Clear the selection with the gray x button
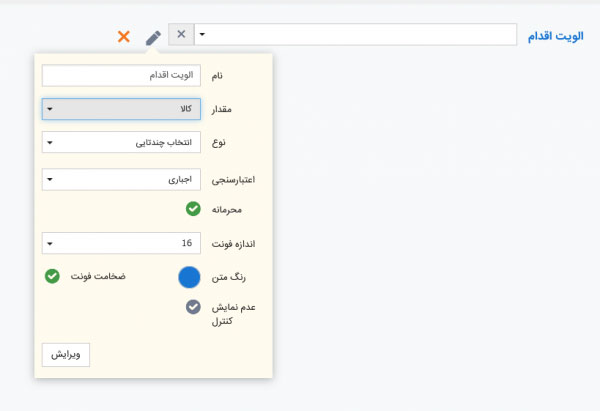The width and height of the screenshot is (600, 411). 181,35
